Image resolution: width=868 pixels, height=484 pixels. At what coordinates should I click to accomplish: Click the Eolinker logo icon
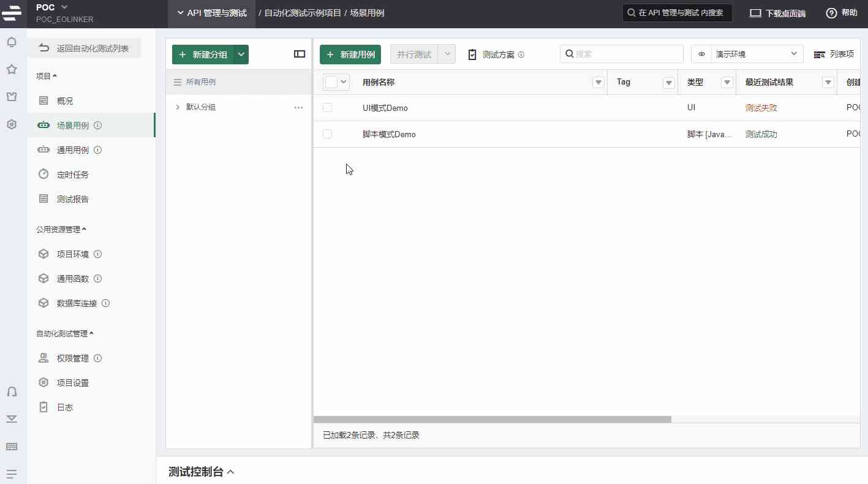coord(12,12)
